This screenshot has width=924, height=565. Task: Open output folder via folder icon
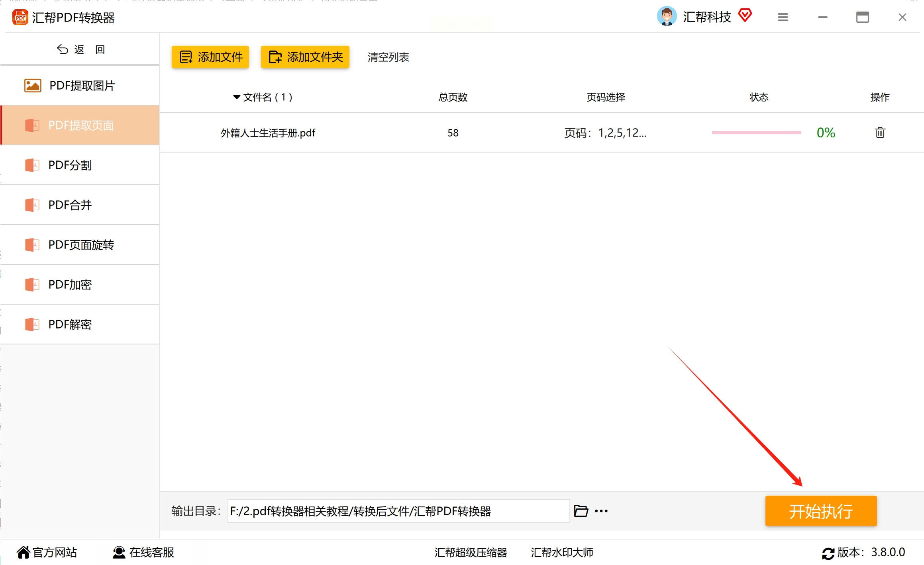[581, 511]
